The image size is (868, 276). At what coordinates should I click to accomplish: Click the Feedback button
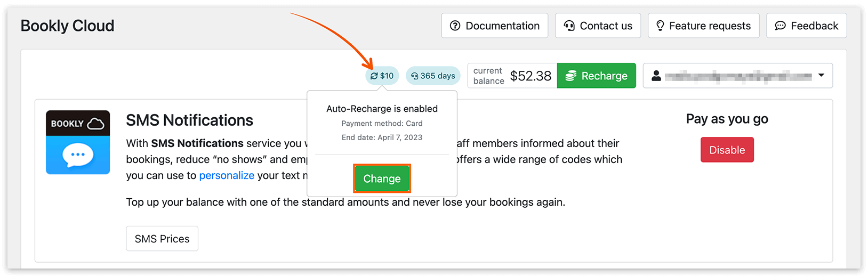pyautogui.click(x=806, y=26)
